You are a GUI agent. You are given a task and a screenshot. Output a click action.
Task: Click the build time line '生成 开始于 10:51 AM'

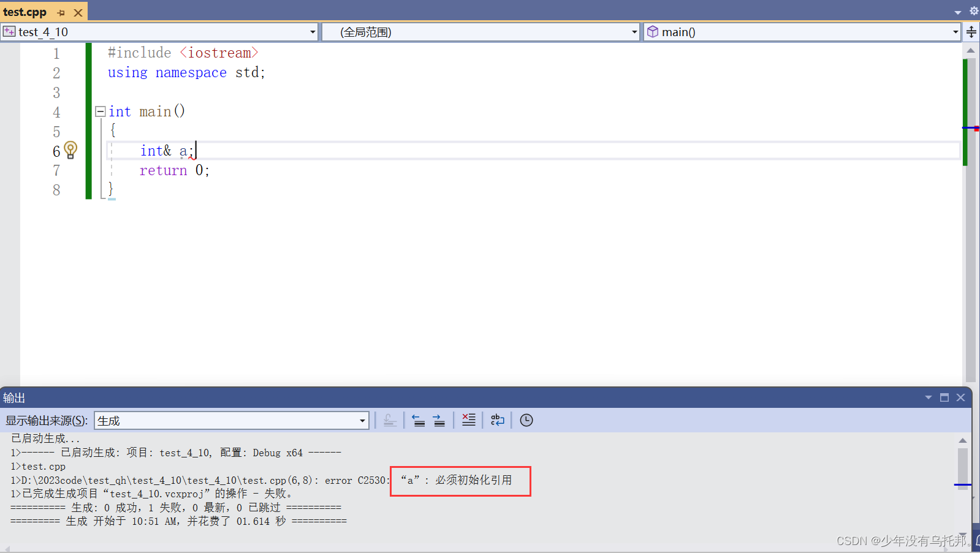point(178,521)
